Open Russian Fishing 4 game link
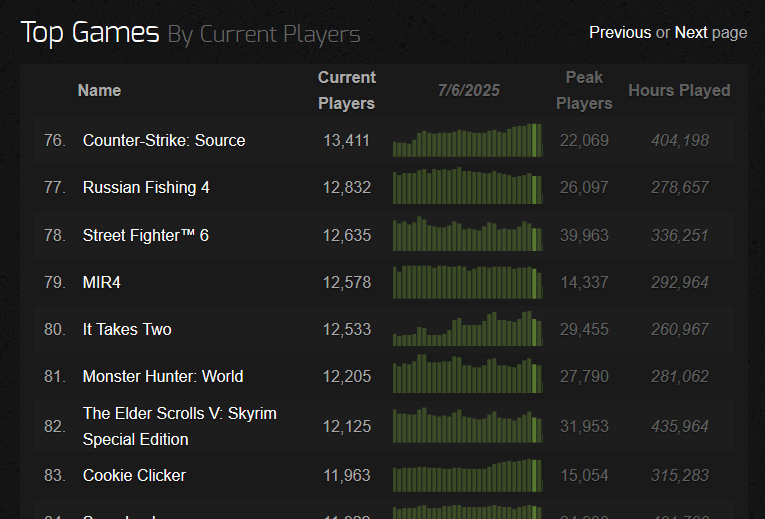The height and width of the screenshot is (519, 765). point(146,187)
